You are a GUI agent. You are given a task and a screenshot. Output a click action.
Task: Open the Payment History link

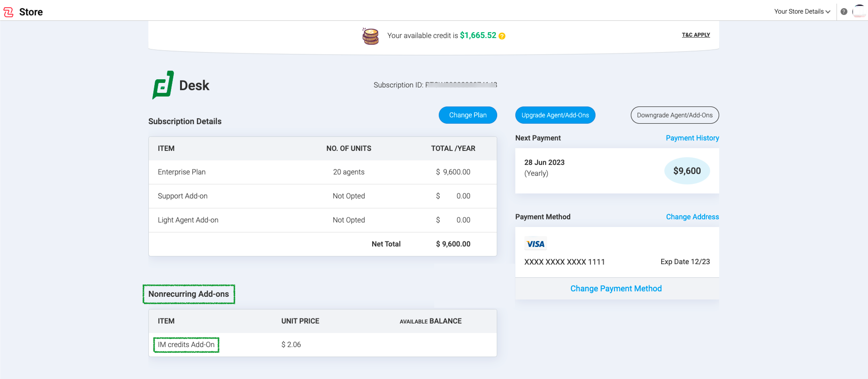[x=692, y=138]
